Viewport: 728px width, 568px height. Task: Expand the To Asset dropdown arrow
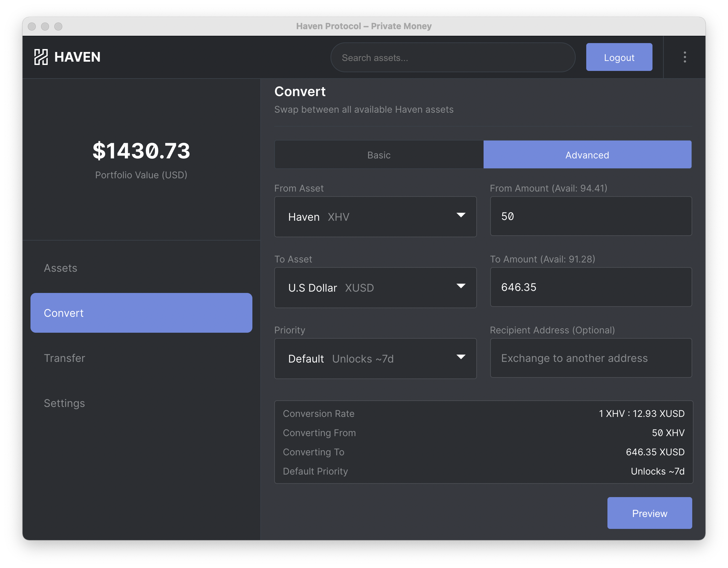pyautogui.click(x=461, y=286)
